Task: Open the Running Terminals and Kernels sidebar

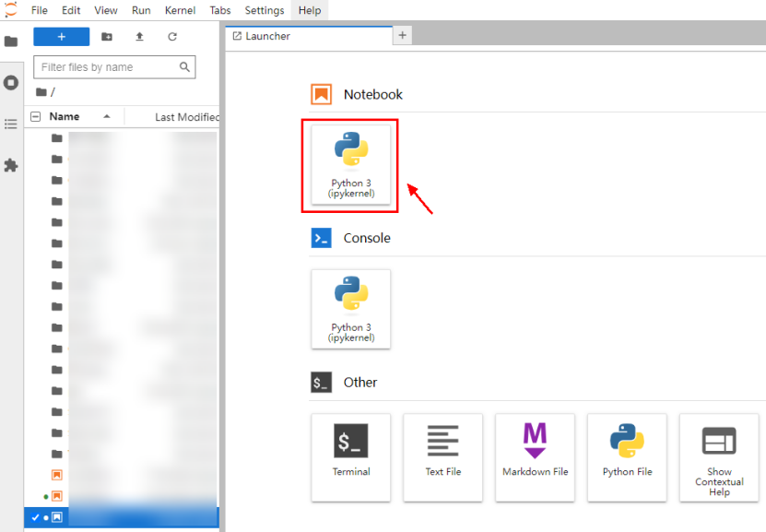Action: click(x=11, y=82)
